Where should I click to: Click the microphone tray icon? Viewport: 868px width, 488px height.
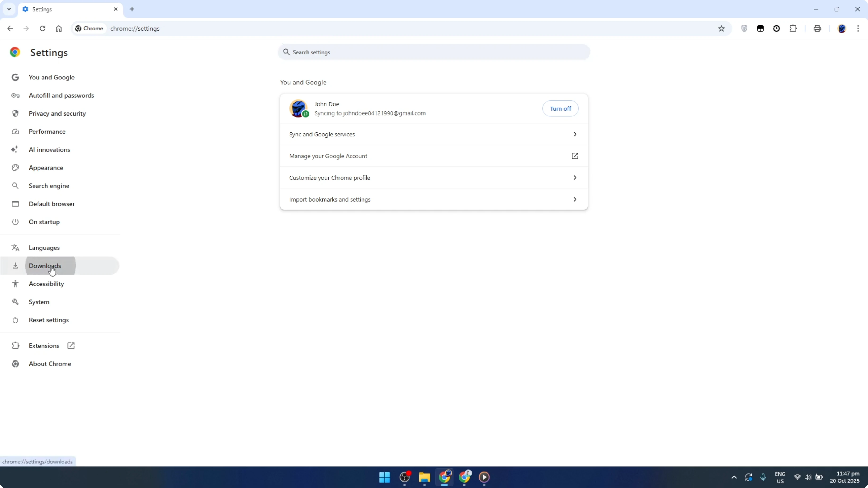pos(763,477)
